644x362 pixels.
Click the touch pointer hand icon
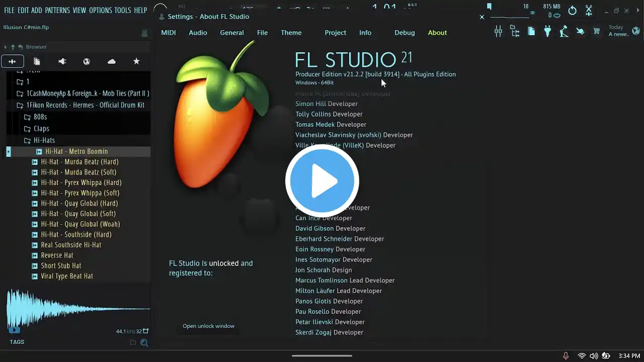coord(580,31)
